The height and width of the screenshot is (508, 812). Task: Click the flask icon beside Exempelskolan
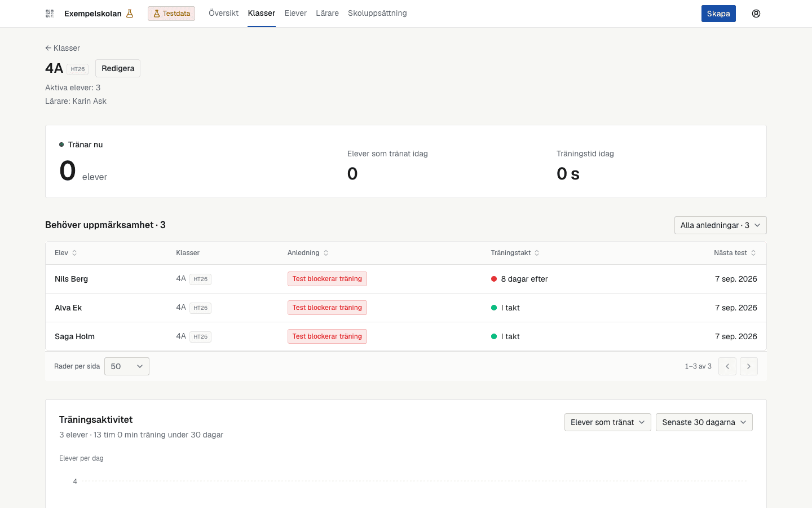point(130,14)
